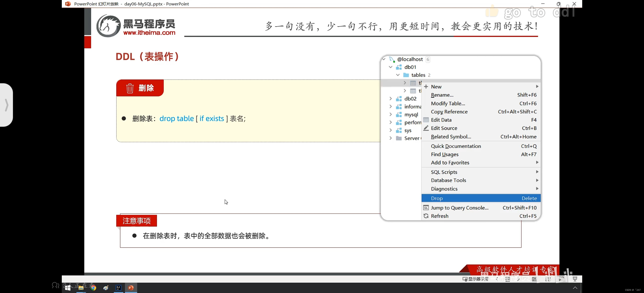Screen dimensions: 644x293
Task: Open File Explorer from taskbar
Action: click(x=81, y=288)
